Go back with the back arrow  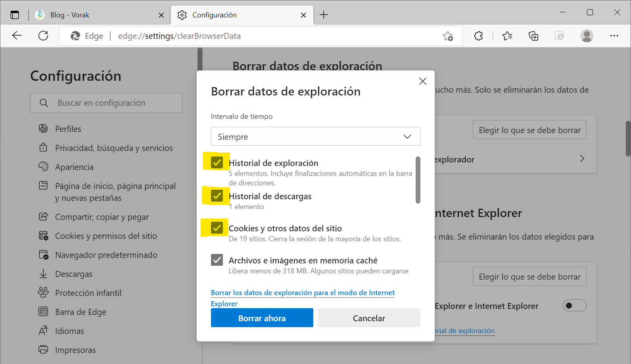(17, 36)
